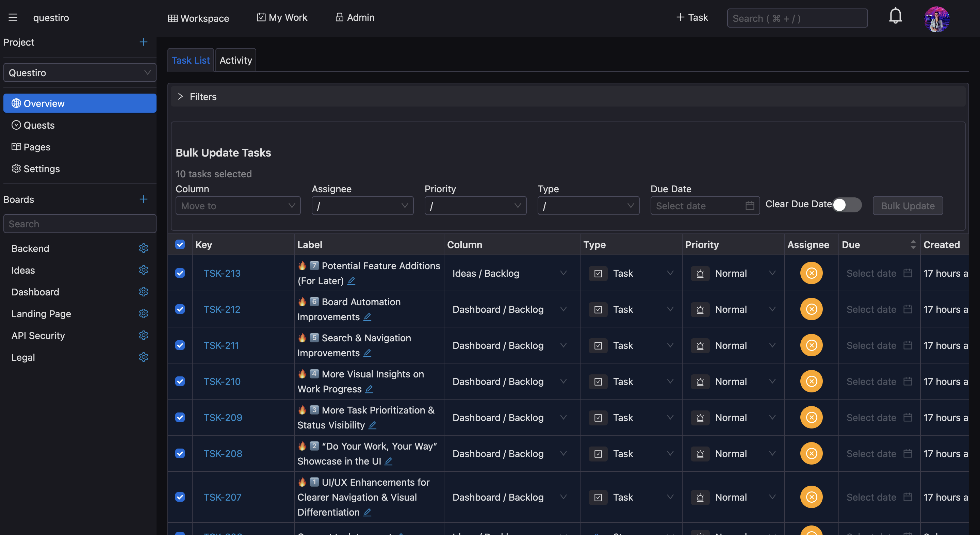Edit label of TSK-209 pencil icon
980x535 pixels.
(373, 425)
